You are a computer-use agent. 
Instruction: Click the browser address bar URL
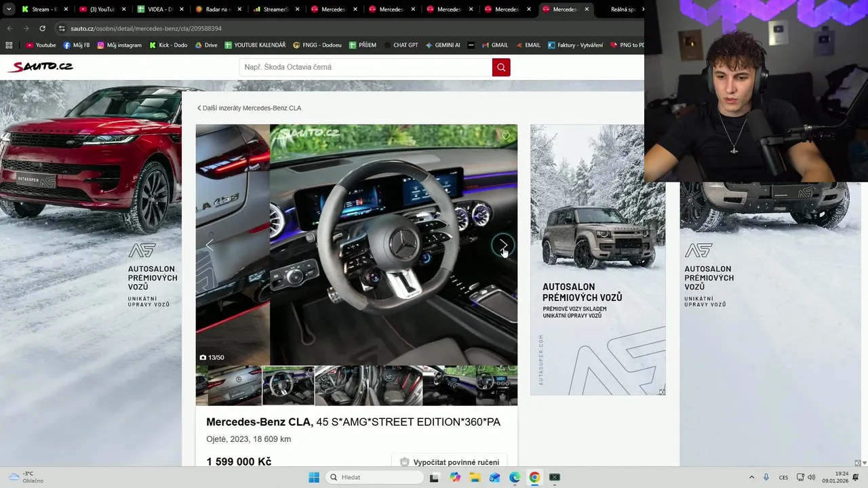point(146,28)
